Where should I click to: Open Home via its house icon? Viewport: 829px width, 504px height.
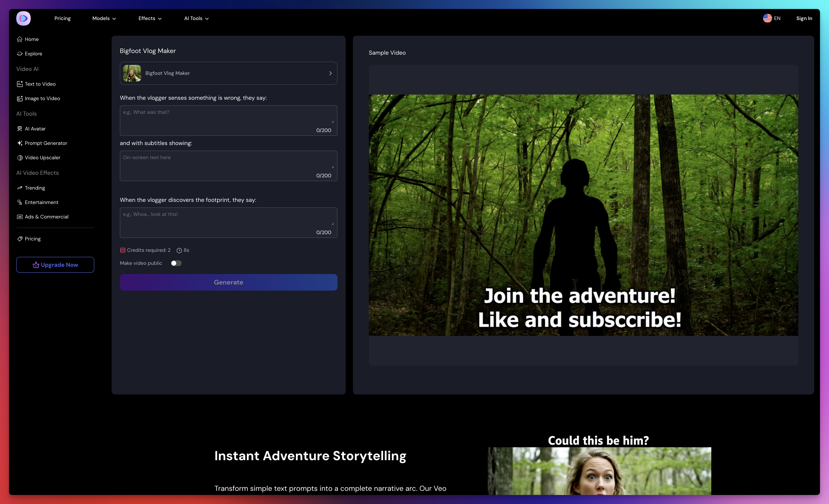click(19, 39)
